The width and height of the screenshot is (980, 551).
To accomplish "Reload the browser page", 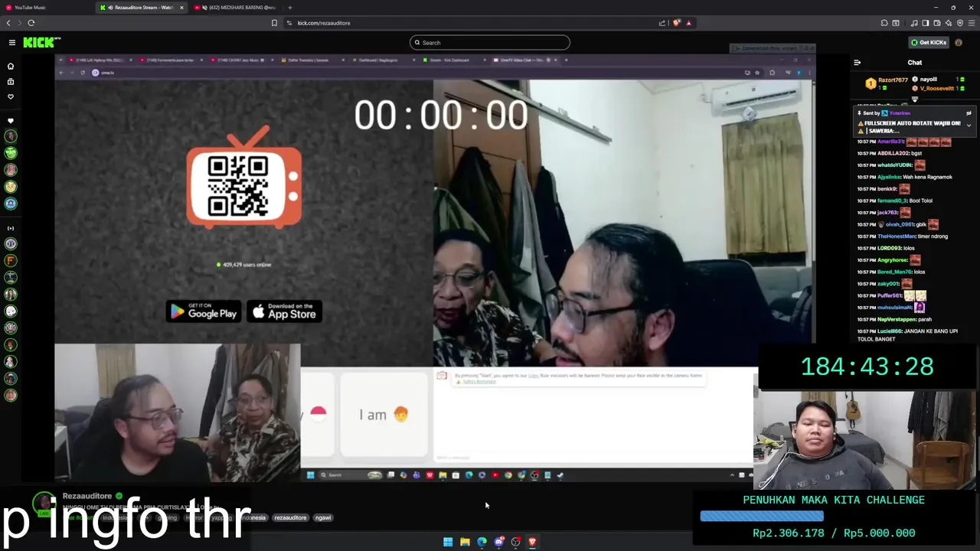I will coord(31,23).
